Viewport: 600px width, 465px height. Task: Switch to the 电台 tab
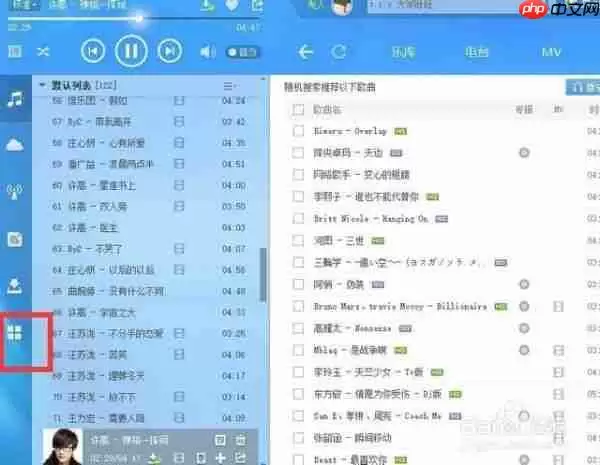(x=477, y=52)
